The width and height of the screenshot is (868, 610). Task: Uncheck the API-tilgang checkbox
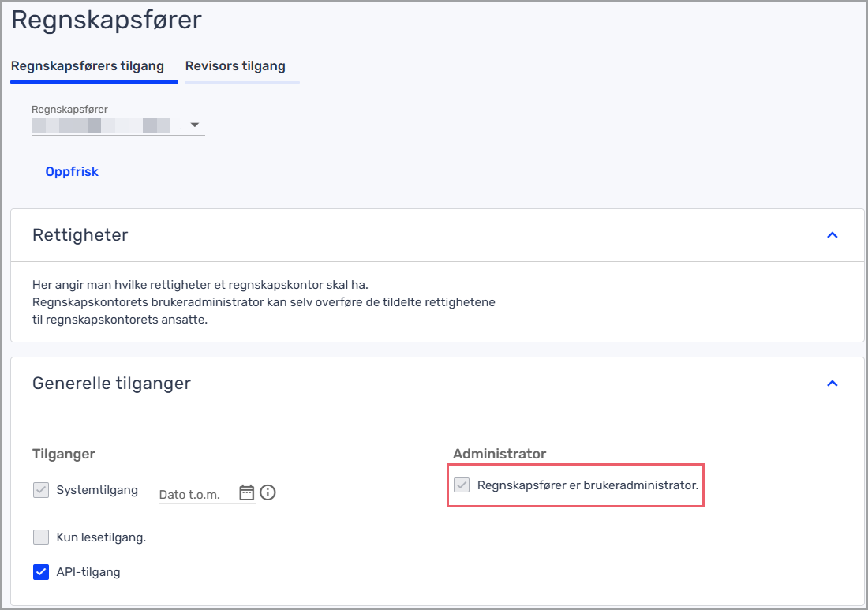[x=41, y=572]
